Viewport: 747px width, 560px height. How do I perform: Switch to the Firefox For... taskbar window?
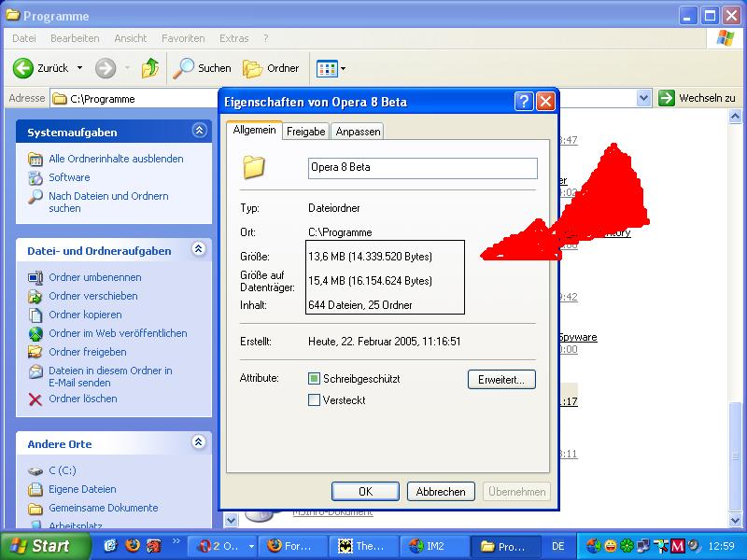292,546
